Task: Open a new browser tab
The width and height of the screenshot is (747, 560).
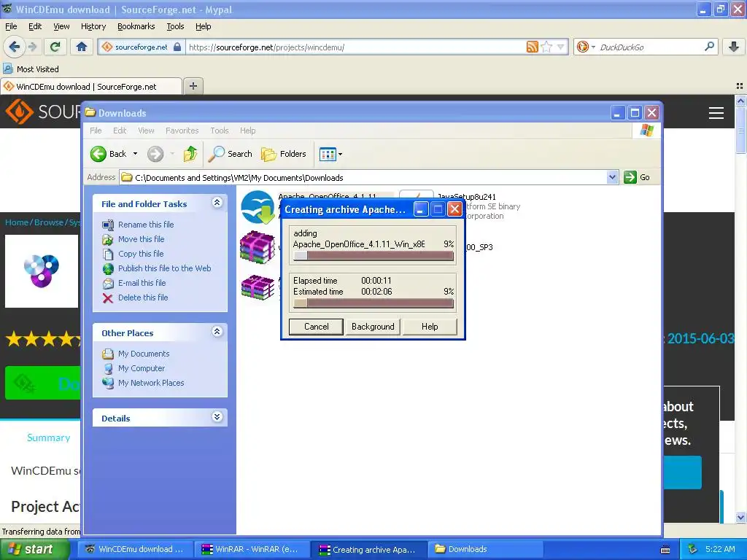Action: tap(193, 86)
